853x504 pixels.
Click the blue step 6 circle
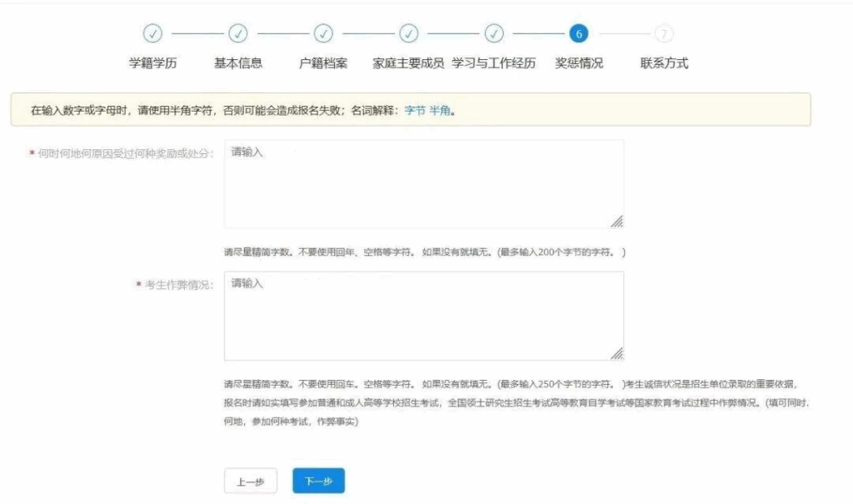point(579,33)
